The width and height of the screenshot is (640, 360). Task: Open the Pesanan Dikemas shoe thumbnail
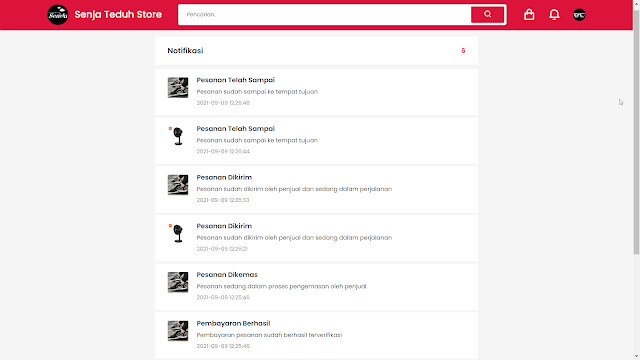[x=178, y=282]
